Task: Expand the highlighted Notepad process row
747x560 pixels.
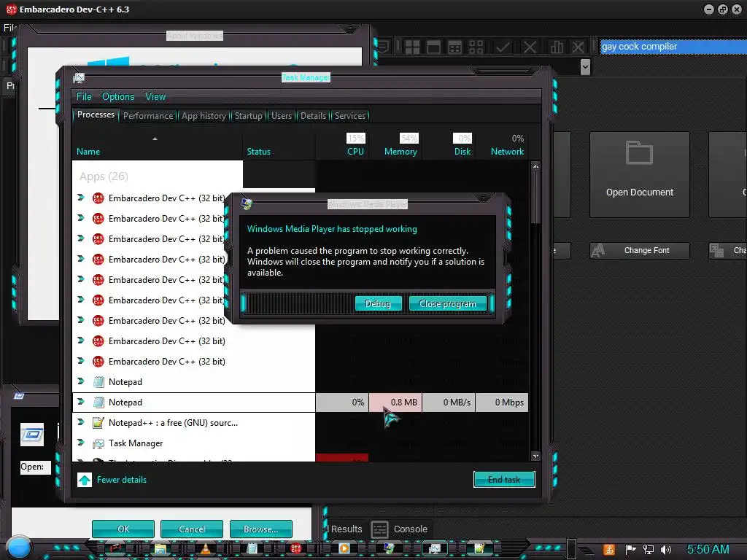Action: [81, 402]
